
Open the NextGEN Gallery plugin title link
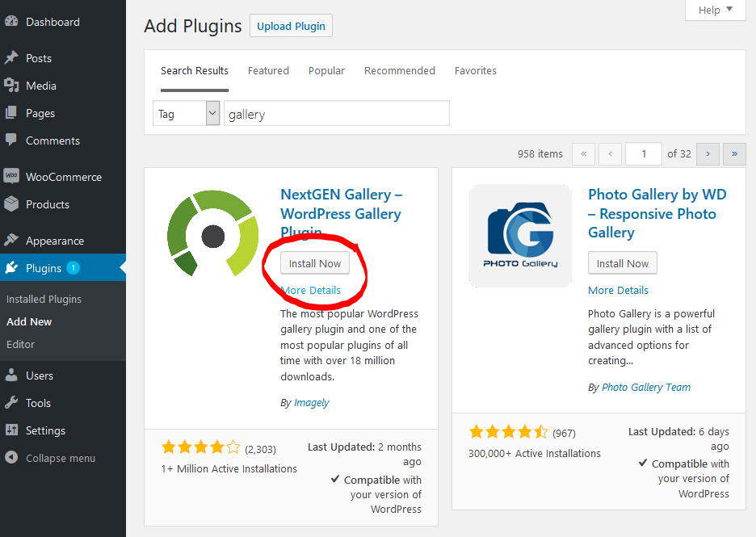[342, 213]
